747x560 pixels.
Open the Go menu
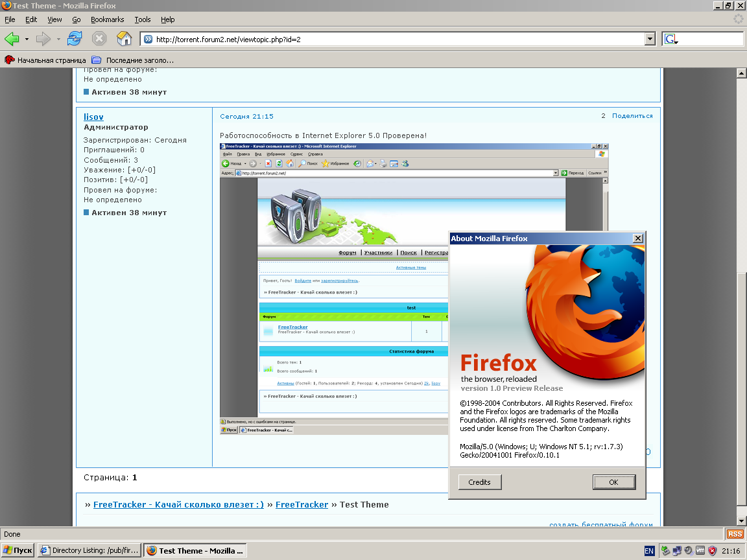[x=77, y=19]
